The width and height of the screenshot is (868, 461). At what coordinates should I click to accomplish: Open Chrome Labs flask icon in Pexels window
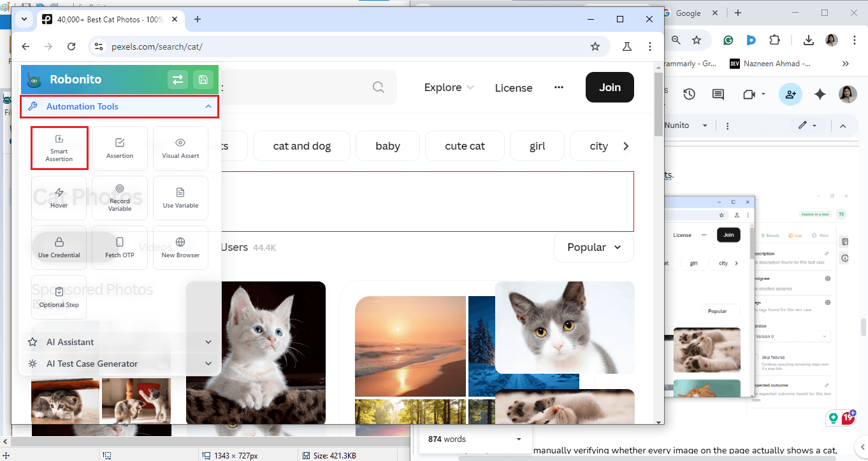[x=627, y=46]
